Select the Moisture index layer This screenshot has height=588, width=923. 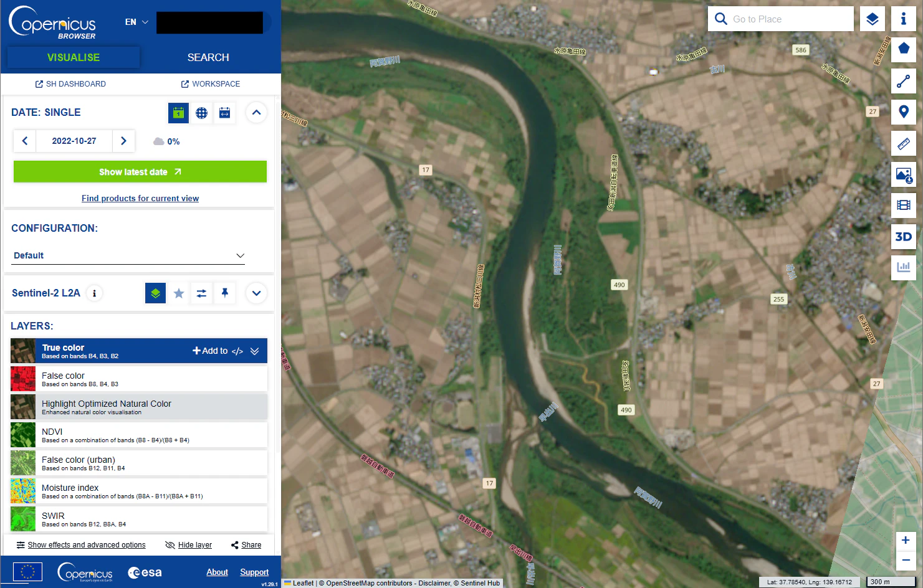pos(139,491)
